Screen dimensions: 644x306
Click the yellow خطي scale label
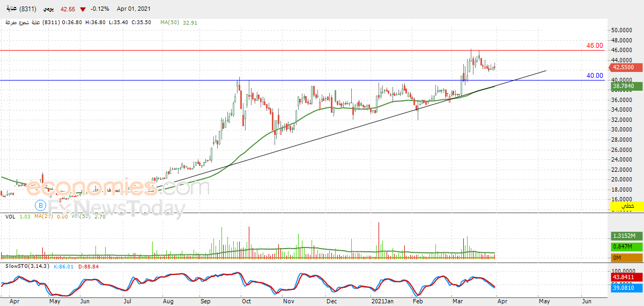tap(627, 206)
